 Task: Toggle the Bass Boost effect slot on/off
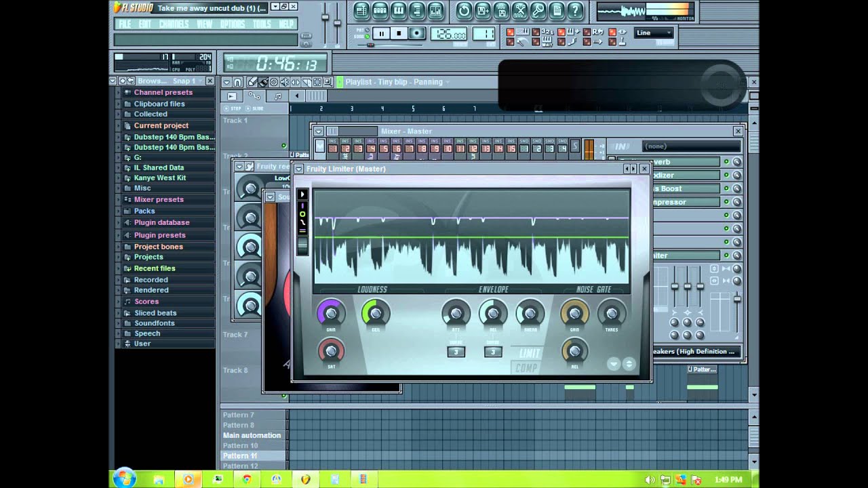pyautogui.click(x=726, y=188)
